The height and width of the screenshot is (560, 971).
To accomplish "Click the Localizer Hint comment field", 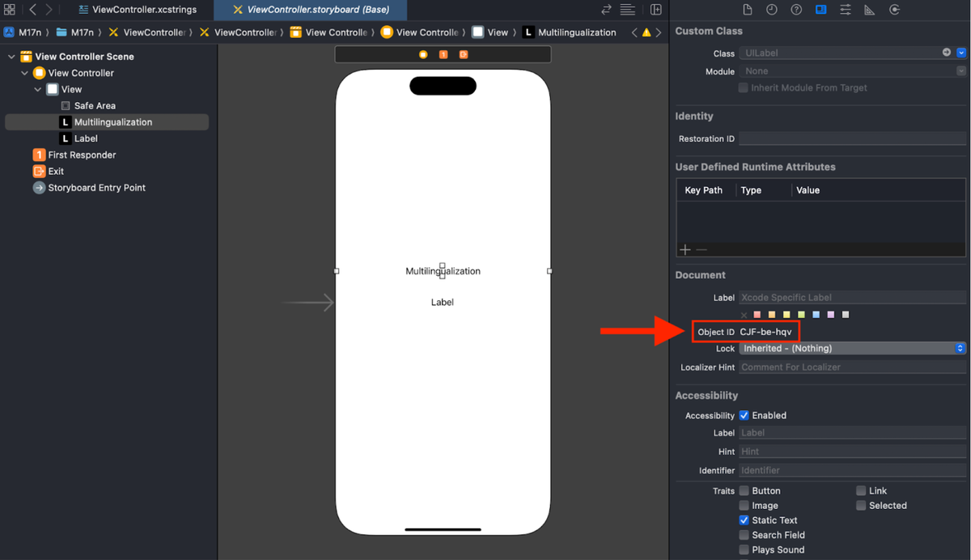I will point(853,367).
